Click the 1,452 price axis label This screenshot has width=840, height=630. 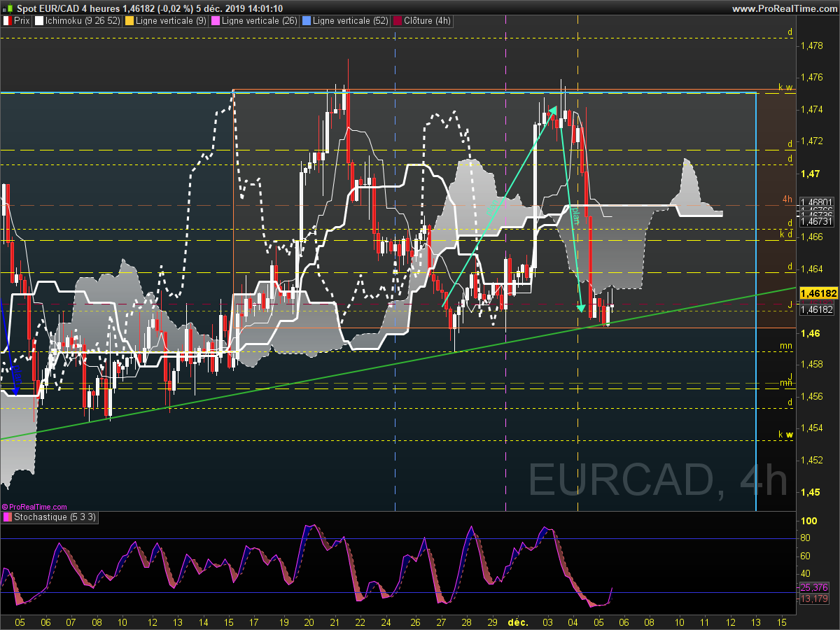812,460
